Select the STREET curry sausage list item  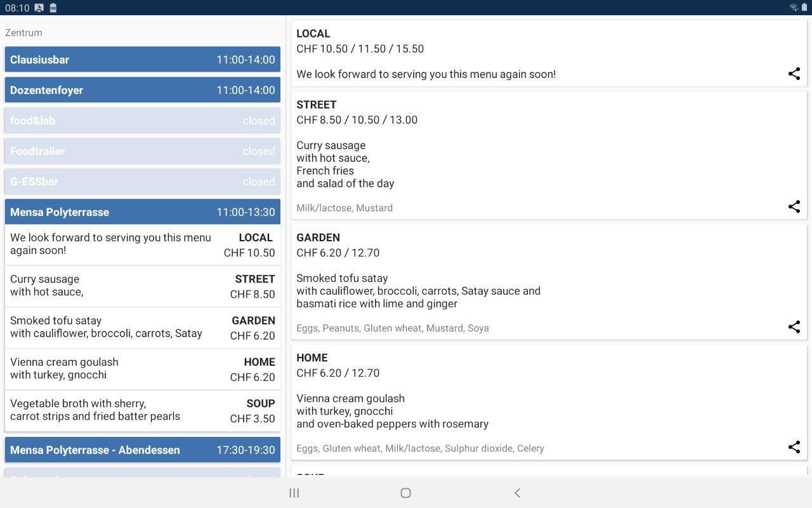click(x=142, y=286)
